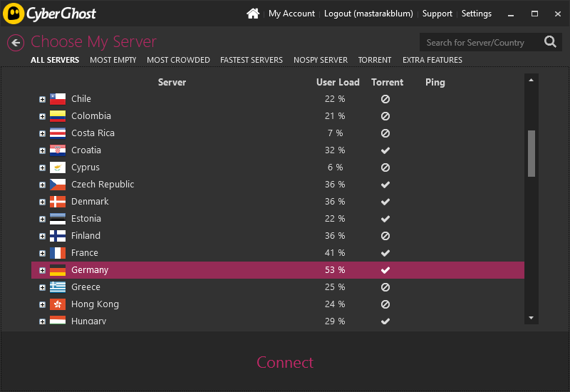
Task: Select the Croatia flag icon
Action: coord(58,150)
